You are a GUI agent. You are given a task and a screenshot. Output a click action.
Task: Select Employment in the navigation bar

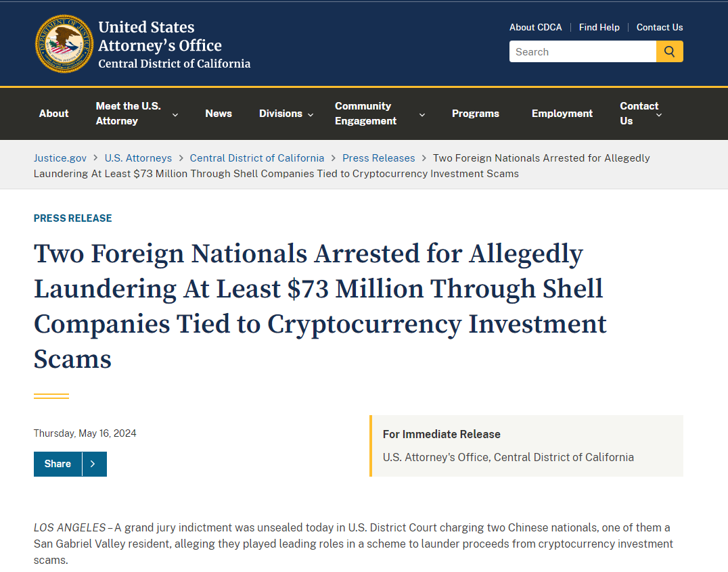[x=562, y=114]
